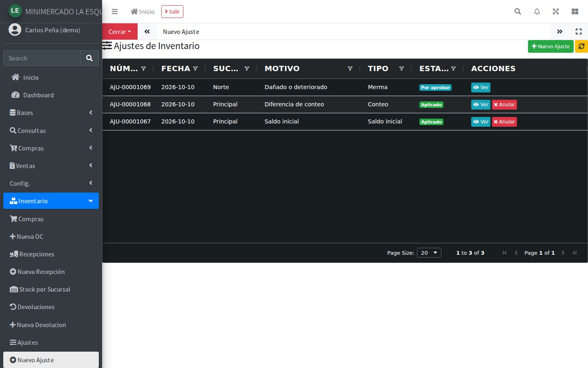Click the Inicio link in top bar
The width and height of the screenshot is (588, 368).
pyautogui.click(x=143, y=11)
